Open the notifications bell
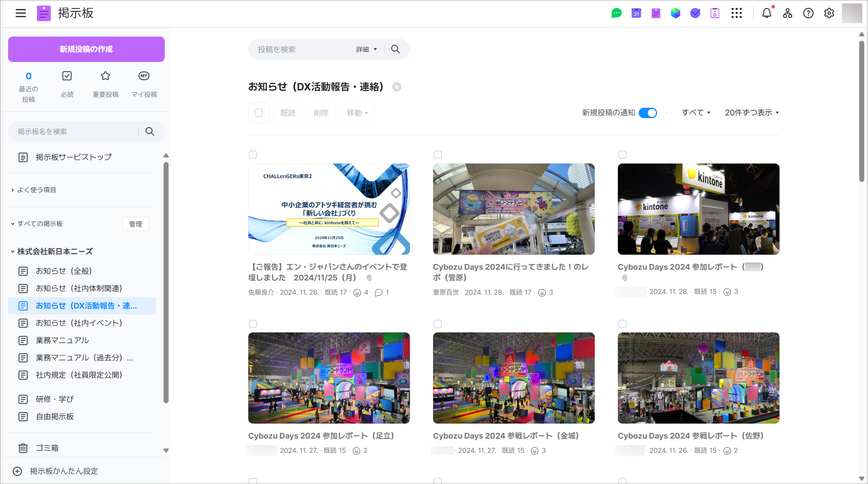 (x=766, y=13)
